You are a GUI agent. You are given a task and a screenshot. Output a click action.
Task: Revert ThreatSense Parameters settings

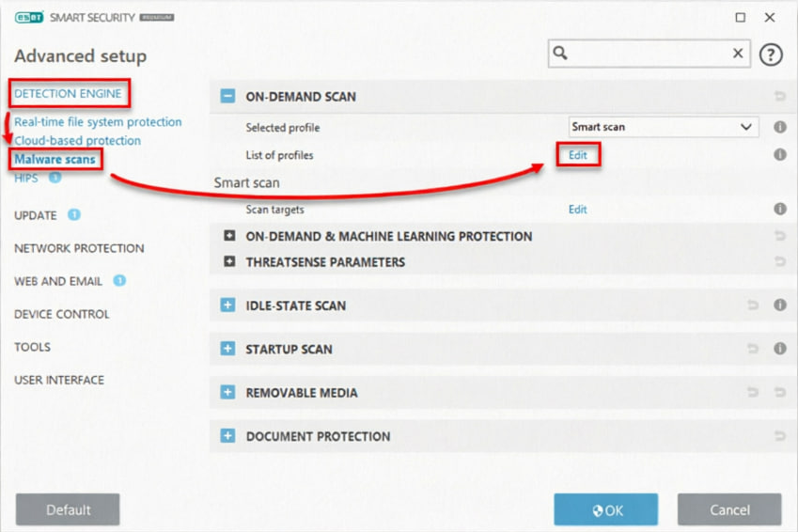(780, 261)
